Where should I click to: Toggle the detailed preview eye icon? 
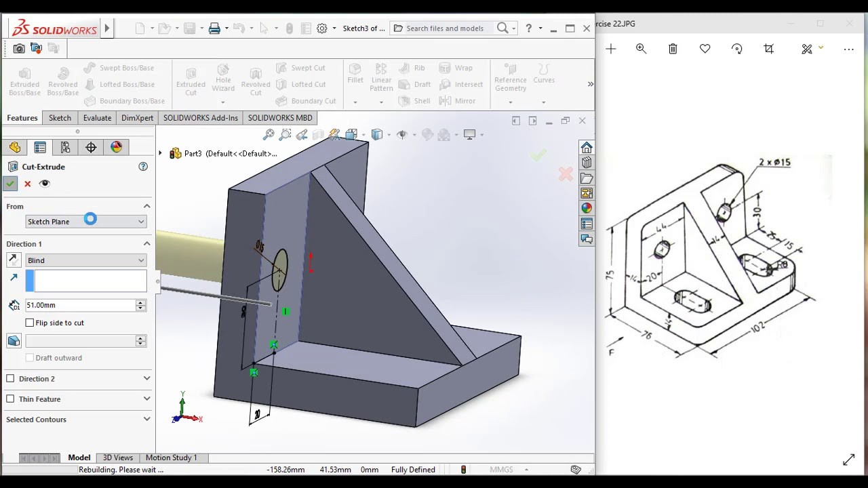coord(45,184)
